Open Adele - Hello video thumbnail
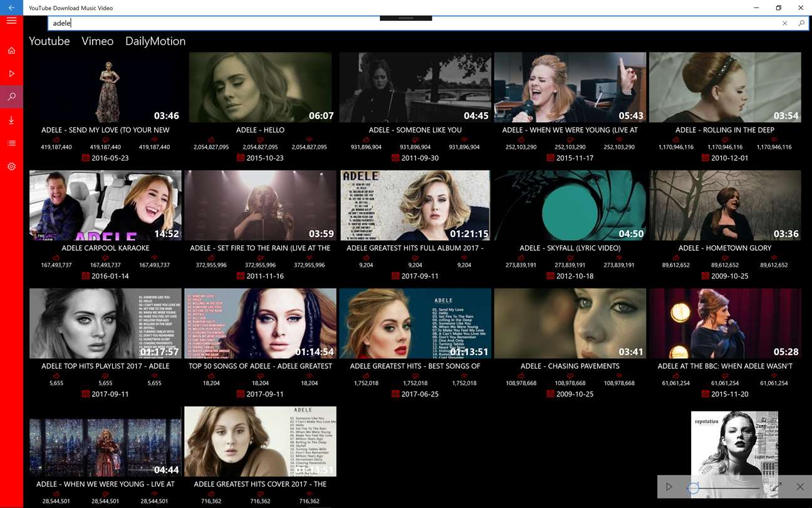This screenshot has height=508, width=812. [x=260, y=87]
